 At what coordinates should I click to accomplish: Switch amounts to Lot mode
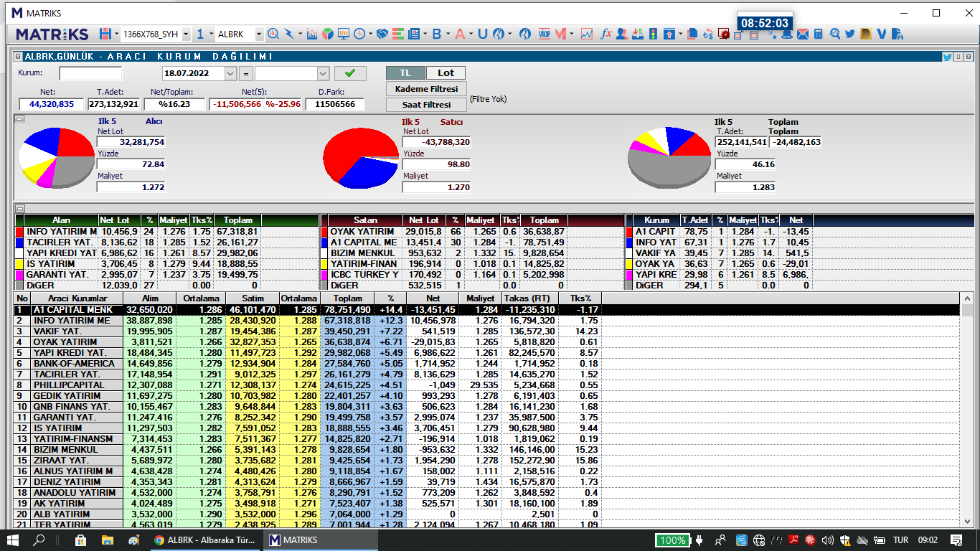pyautogui.click(x=446, y=72)
